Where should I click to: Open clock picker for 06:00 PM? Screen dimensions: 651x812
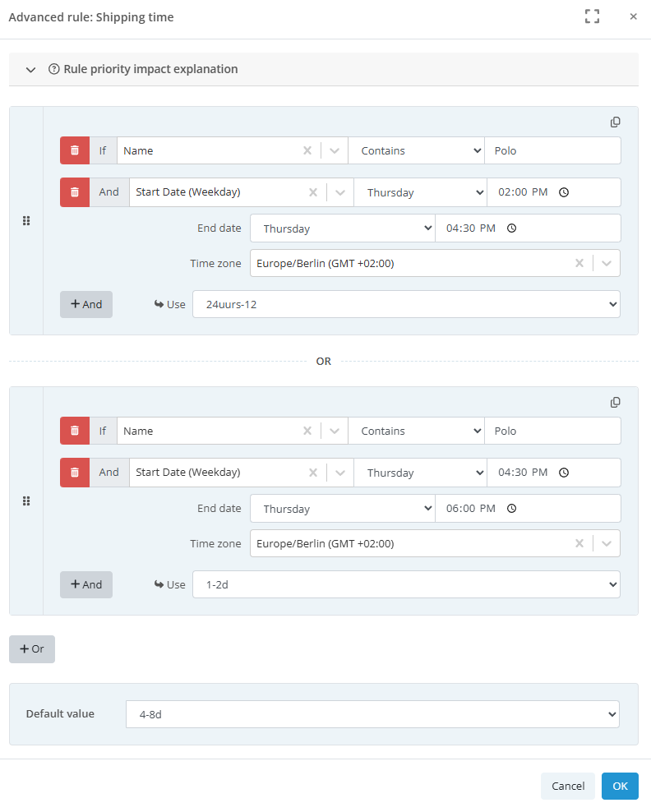pyautogui.click(x=512, y=508)
